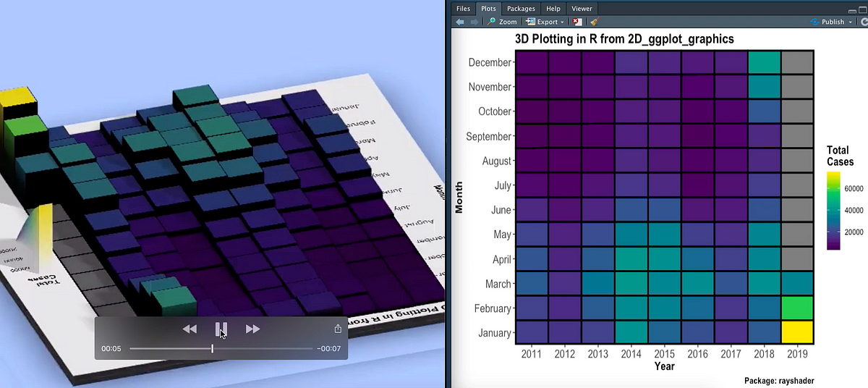
Task: Click the 'Month' axis title
Action: [x=459, y=198]
